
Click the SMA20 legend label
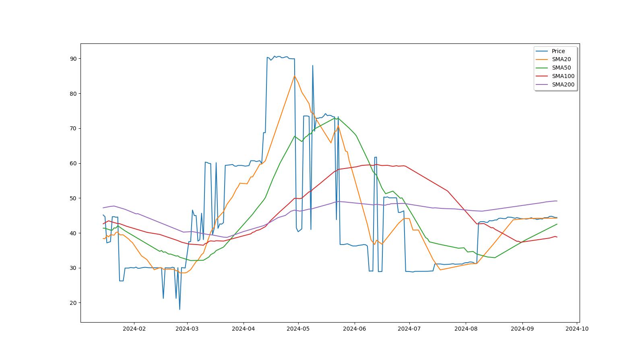coord(561,60)
